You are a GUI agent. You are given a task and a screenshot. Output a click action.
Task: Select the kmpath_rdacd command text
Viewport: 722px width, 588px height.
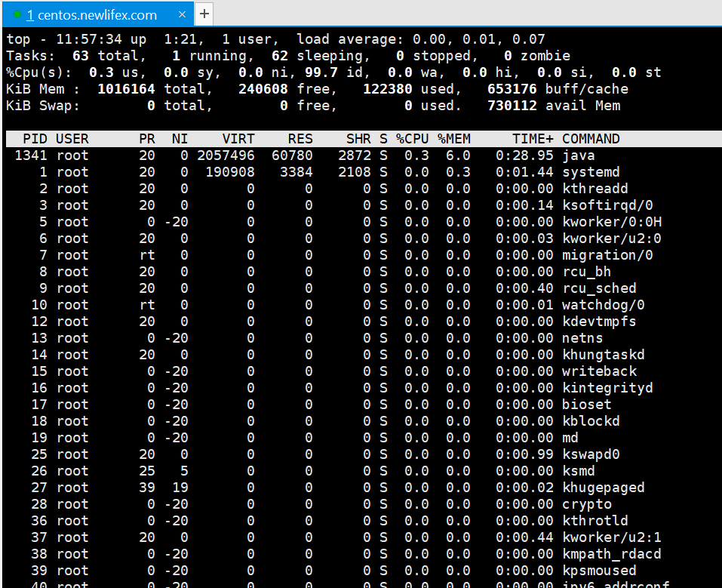pyautogui.click(x=612, y=553)
